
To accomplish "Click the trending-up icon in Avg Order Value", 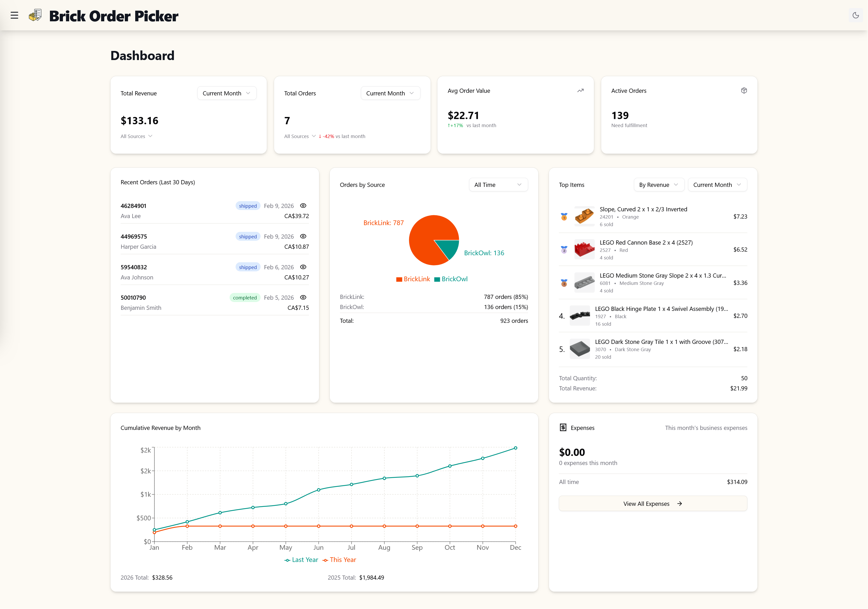I will (x=580, y=91).
